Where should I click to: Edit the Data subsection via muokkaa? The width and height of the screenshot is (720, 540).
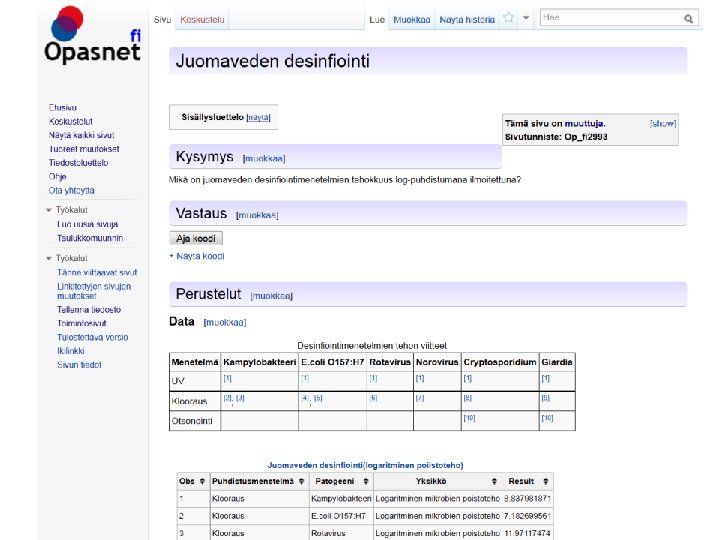point(225,322)
